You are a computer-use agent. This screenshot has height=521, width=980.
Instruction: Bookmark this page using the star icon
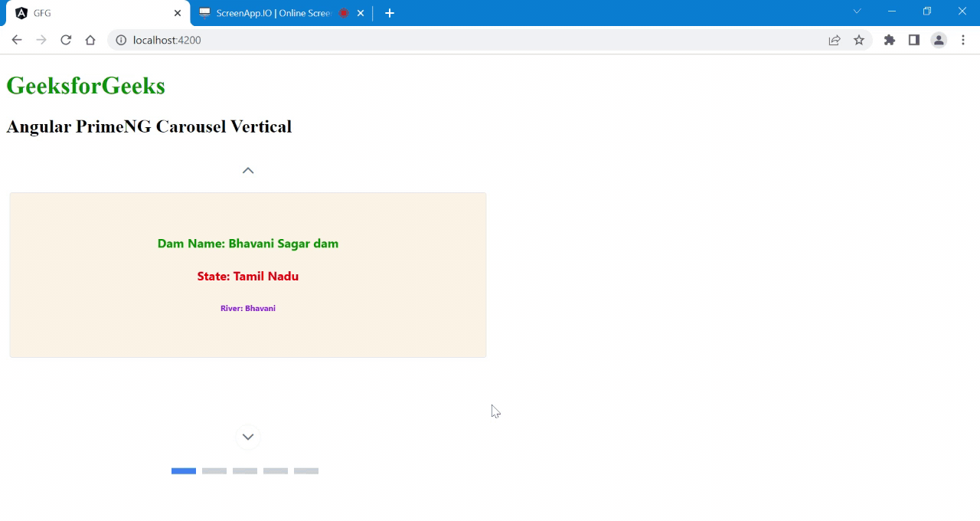click(858, 40)
